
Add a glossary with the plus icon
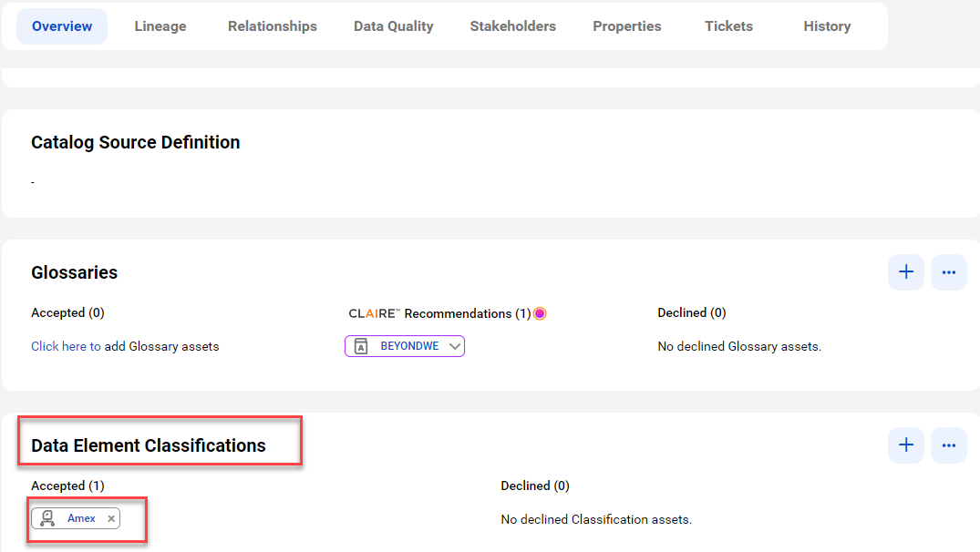click(905, 272)
